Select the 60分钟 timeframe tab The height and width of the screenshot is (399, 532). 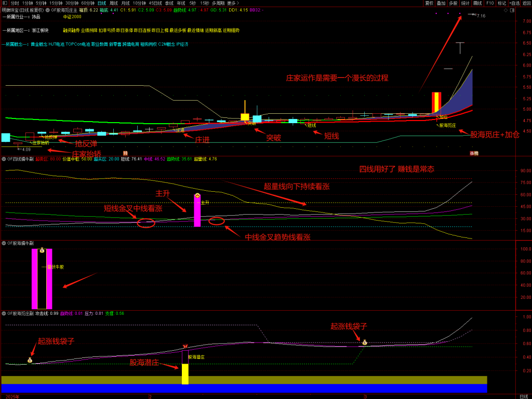point(88,3)
